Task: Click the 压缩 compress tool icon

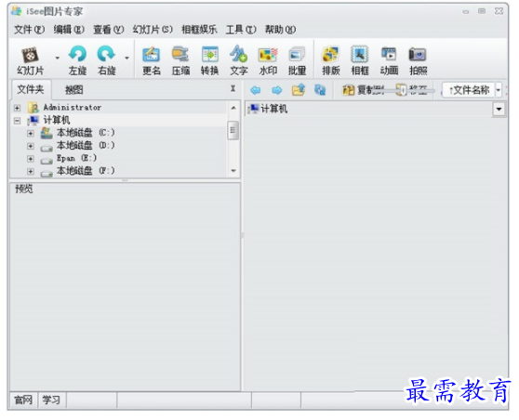Action: 180,60
